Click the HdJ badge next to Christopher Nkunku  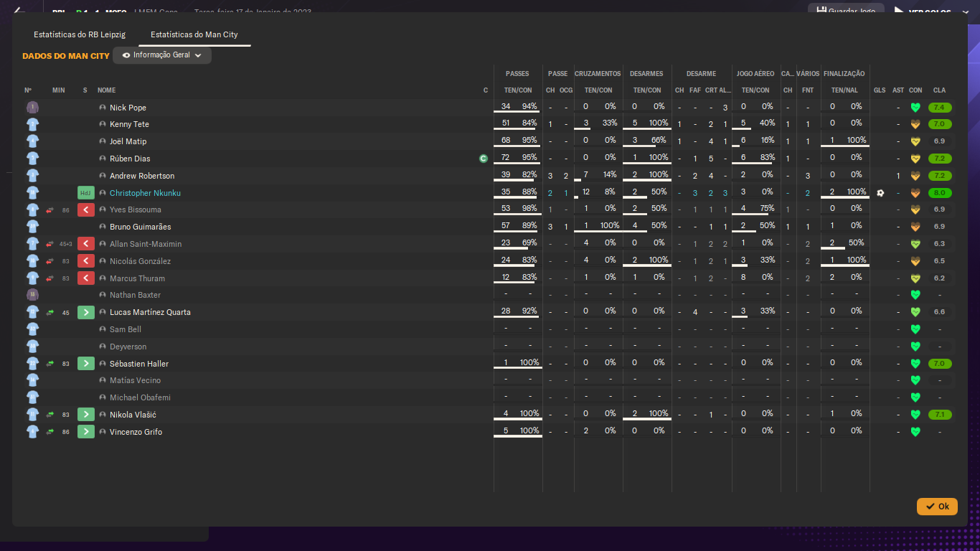(x=86, y=193)
